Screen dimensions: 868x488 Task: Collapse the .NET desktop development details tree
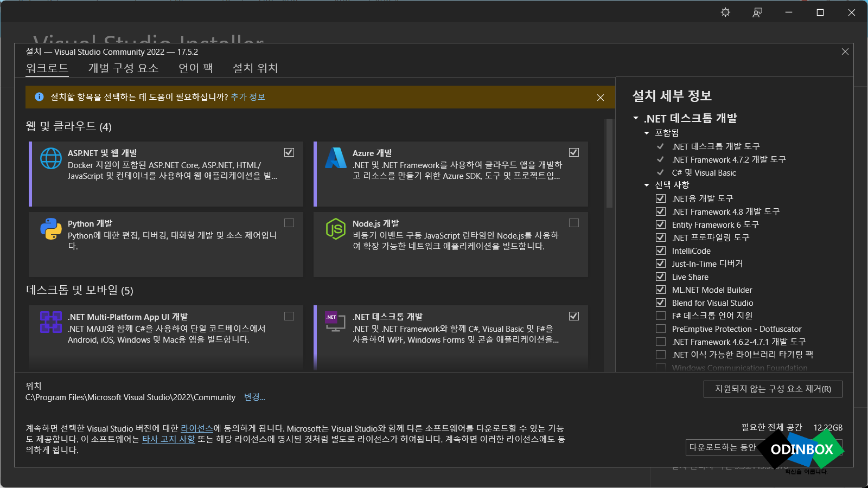(636, 118)
